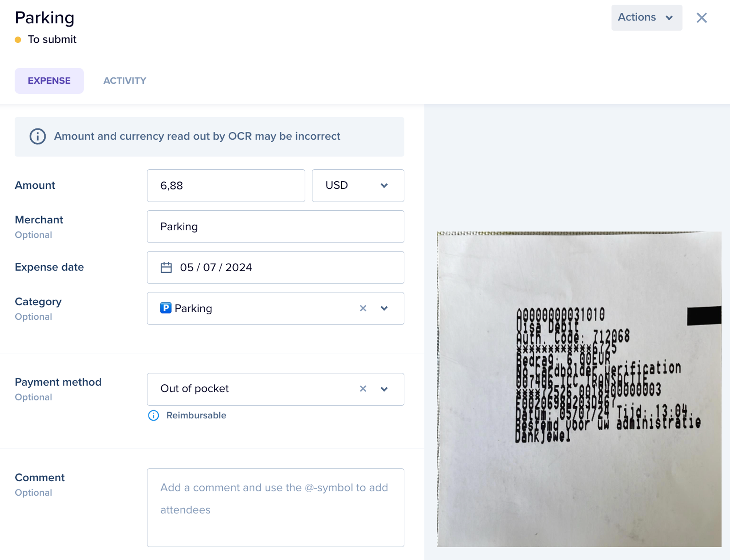
Task: Click the Expense date field 05 / 07 / 2024
Action: click(275, 267)
